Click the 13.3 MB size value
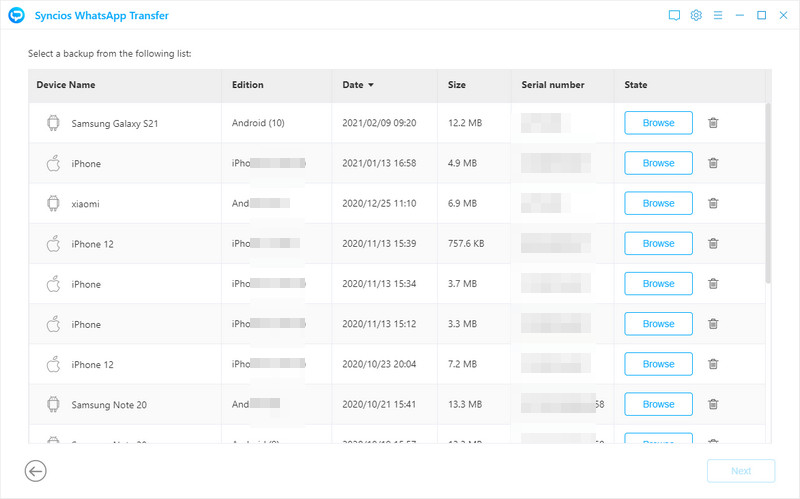The image size is (800, 499). click(x=465, y=405)
